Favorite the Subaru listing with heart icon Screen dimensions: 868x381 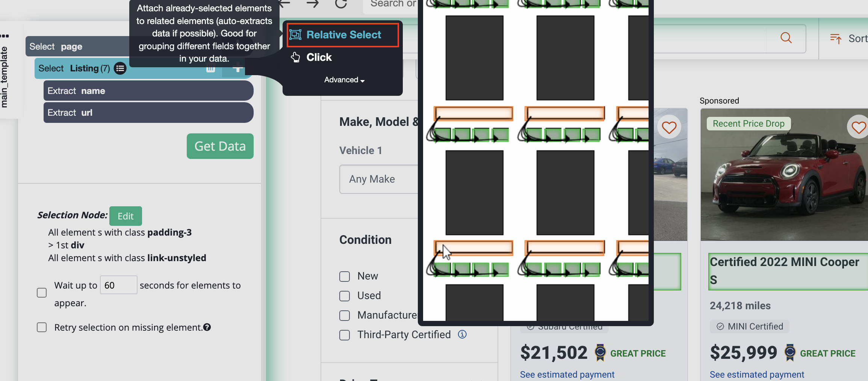(669, 127)
